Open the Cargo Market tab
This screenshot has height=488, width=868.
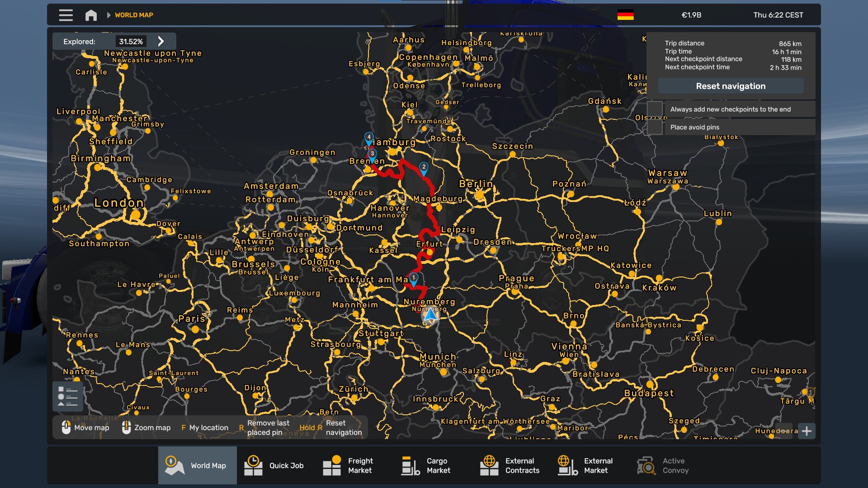click(x=434, y=465)
